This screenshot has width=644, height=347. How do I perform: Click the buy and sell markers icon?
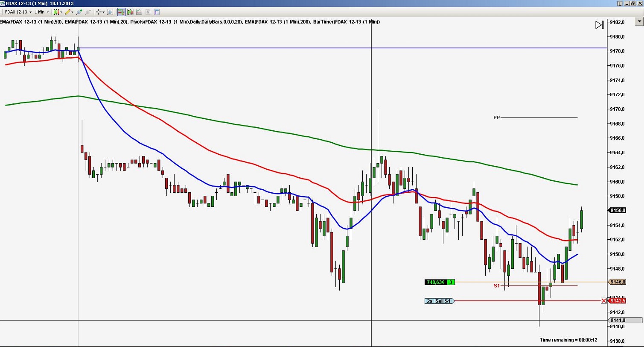129,12
